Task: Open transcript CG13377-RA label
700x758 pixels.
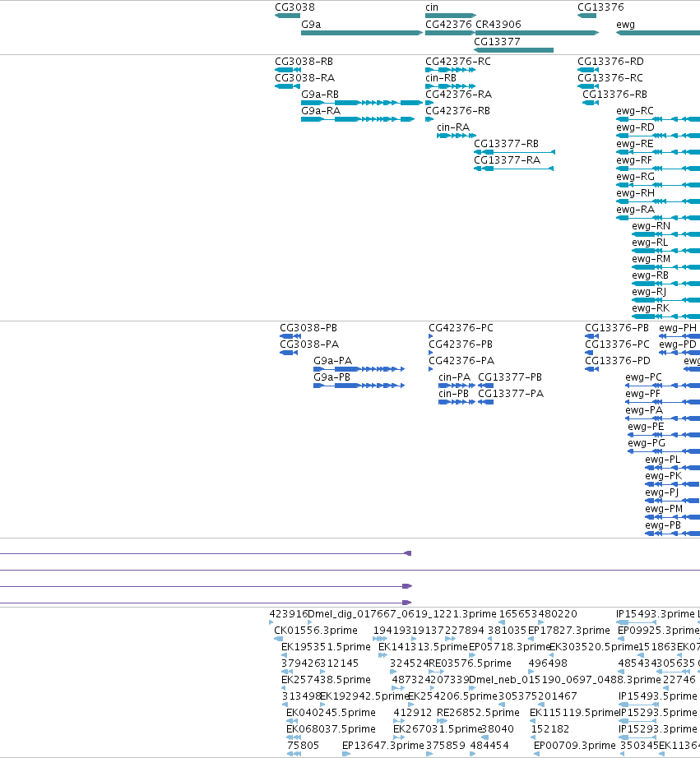Action: (x=507, y=160)
